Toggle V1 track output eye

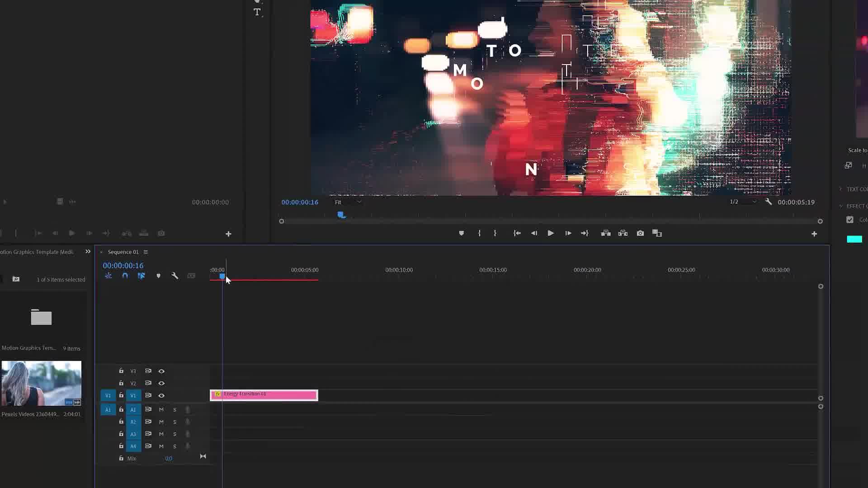click(161, 395)
